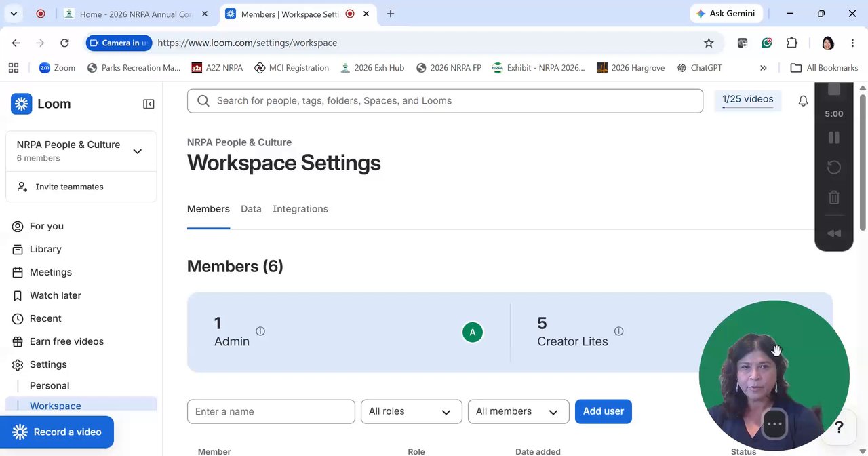
Task: Close the Home - 2026 NRPA browser tab
Action: pos(205,14)
